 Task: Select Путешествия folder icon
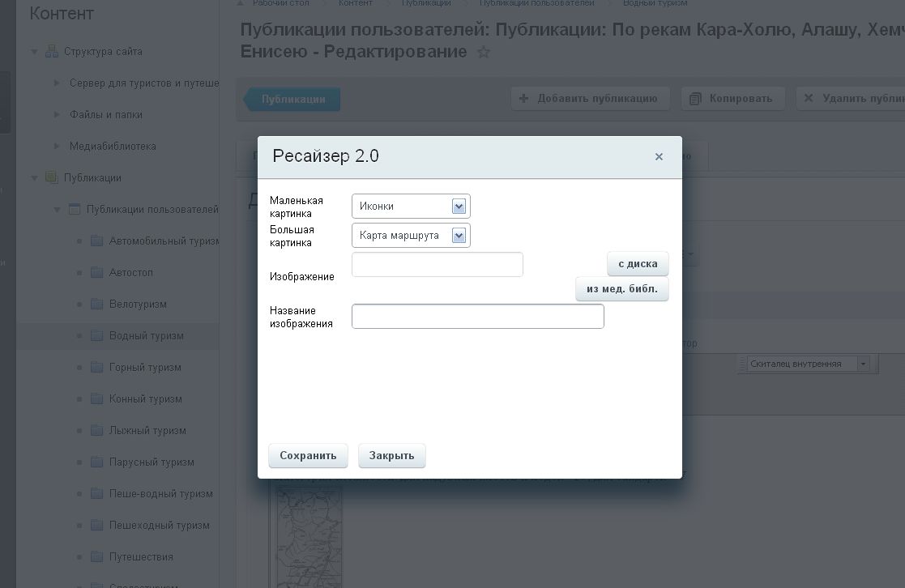point(97,556)
